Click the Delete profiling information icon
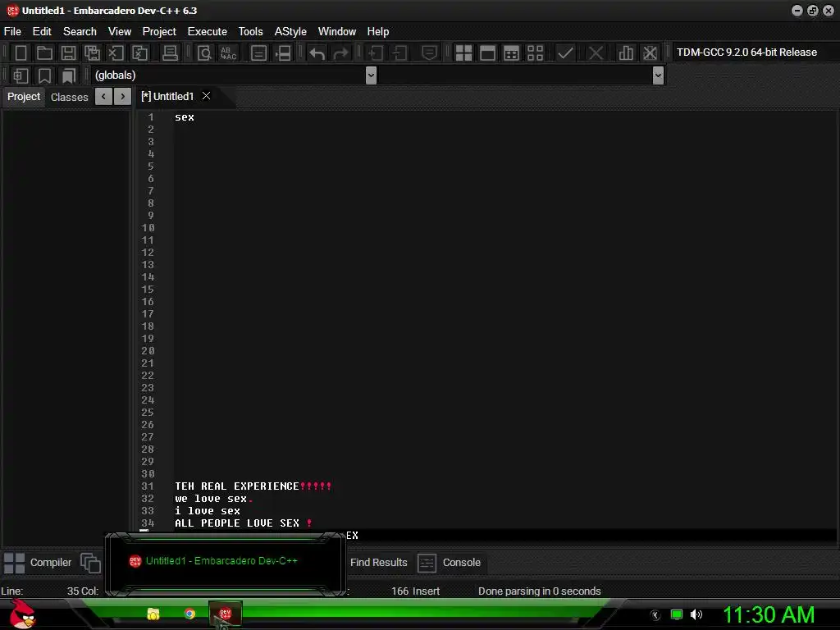Image resolution: width=840 pixels, height=630 pixels. [650, 53]
